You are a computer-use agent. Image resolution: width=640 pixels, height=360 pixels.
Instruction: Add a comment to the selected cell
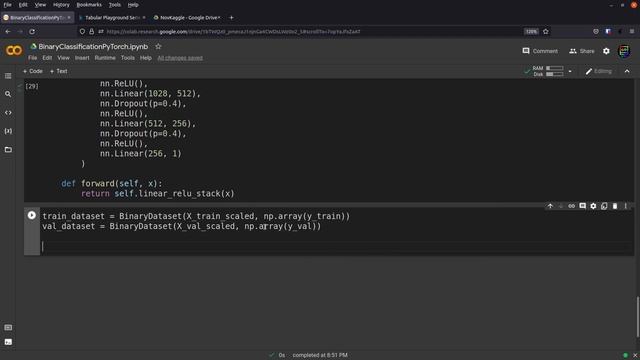[x=582, y=206]
